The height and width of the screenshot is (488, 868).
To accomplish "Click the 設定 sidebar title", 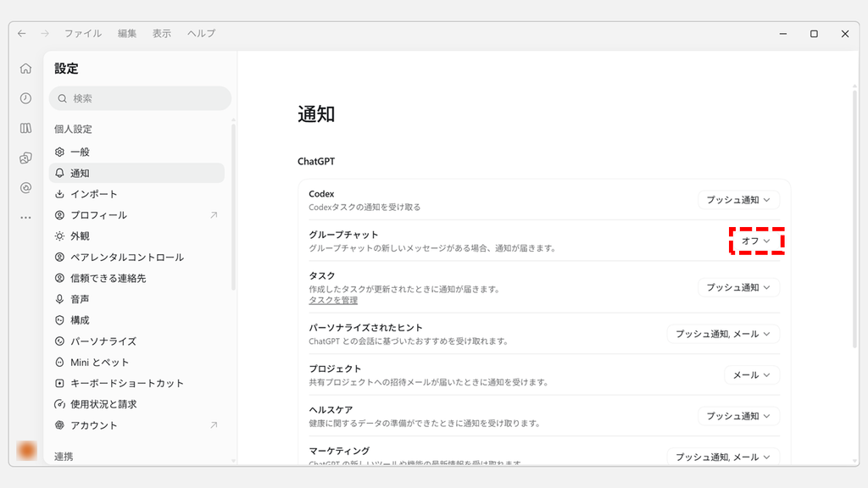I will (x=66, y=69).
